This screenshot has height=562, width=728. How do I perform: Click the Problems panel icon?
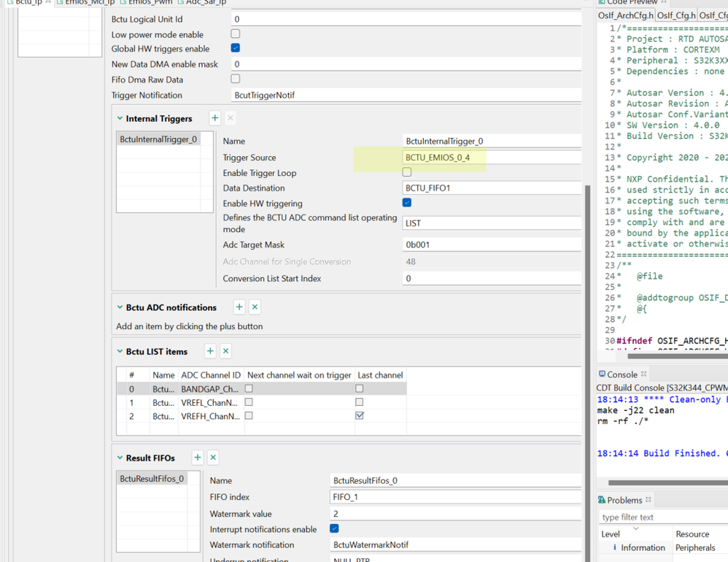click(x=602, y=500)
